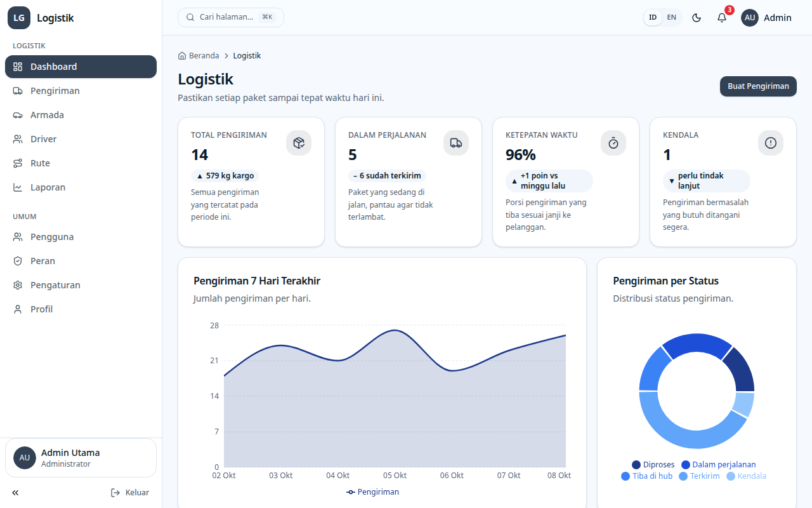The image size is (812, 508).
Task: Collapse sidebar with double-chevron icon
Action: [x=15, y=493]
